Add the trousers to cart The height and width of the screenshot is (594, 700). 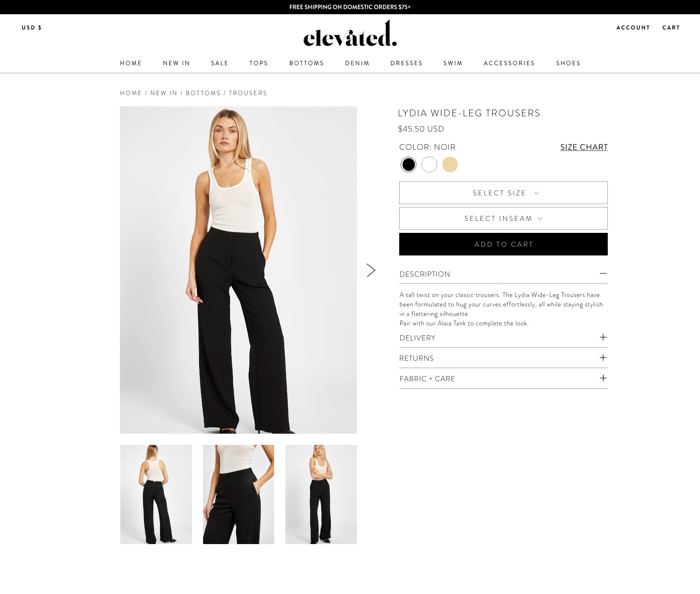(x=503, y=244)
